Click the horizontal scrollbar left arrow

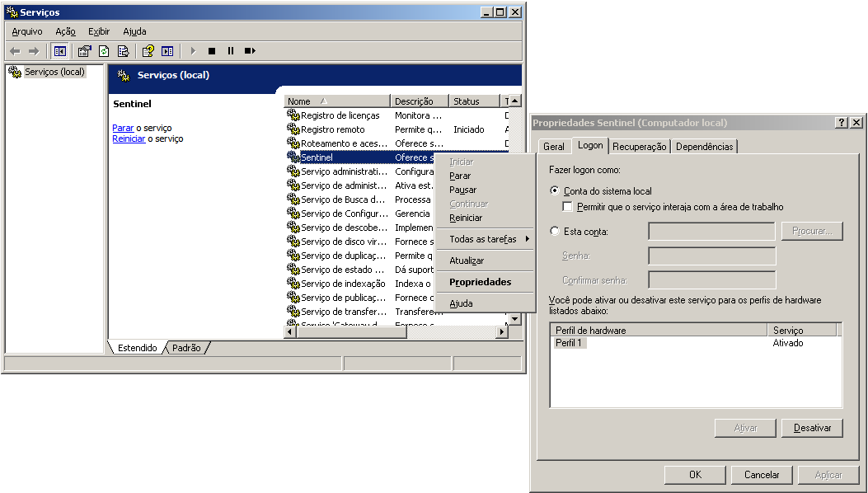(289, 331)
